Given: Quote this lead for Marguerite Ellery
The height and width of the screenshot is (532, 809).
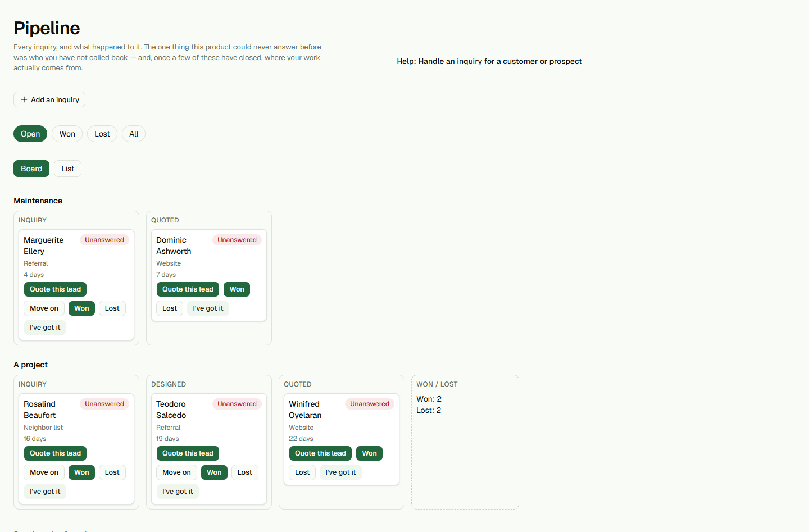Looking at the screenshot, I should point(55,289).
